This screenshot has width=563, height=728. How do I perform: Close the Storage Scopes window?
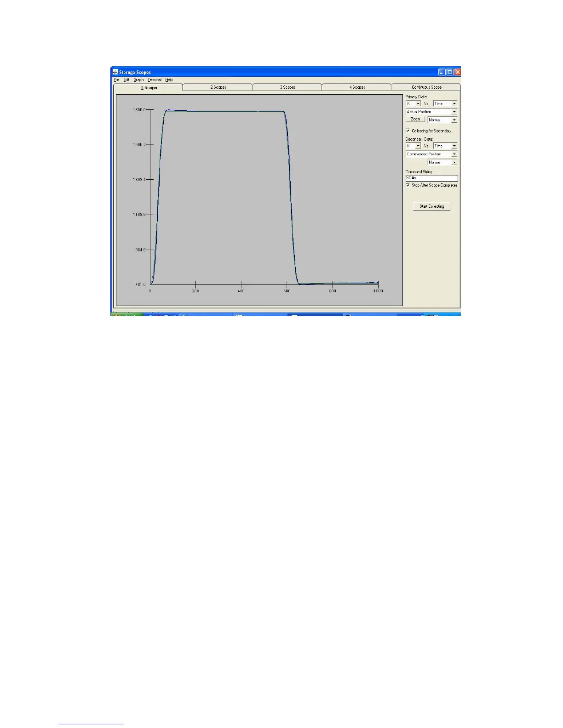coord(457,72)
